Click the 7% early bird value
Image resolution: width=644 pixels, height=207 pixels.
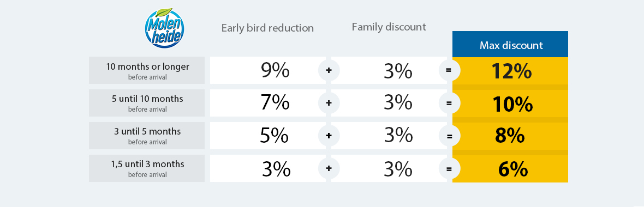(x=275, y=103)
